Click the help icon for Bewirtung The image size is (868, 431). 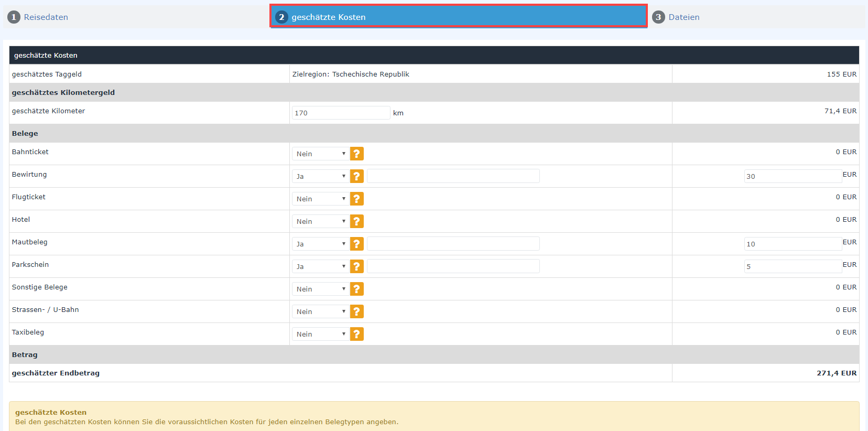356,176
